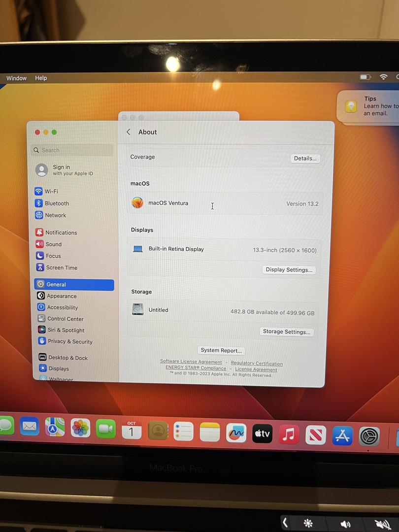This screenshot has width=399, height=532.
Task: Open Photos app in Dock
Action: tap(80, 428)
